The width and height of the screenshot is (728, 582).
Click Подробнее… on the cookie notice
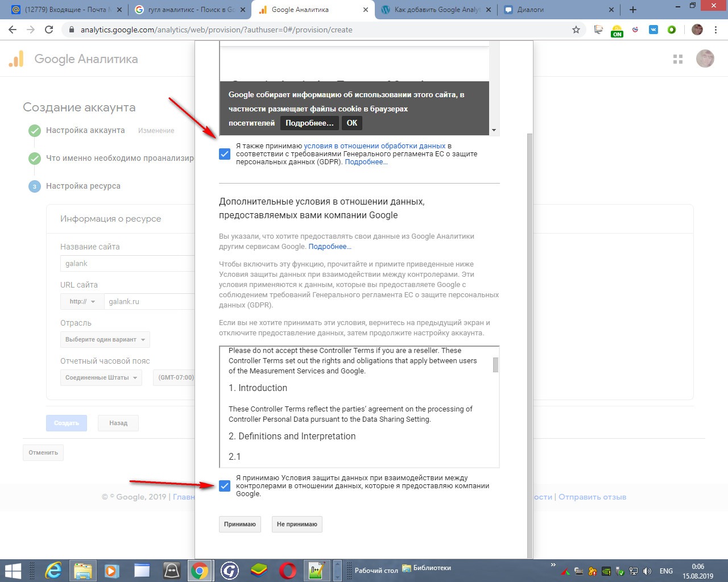(309, 123)
